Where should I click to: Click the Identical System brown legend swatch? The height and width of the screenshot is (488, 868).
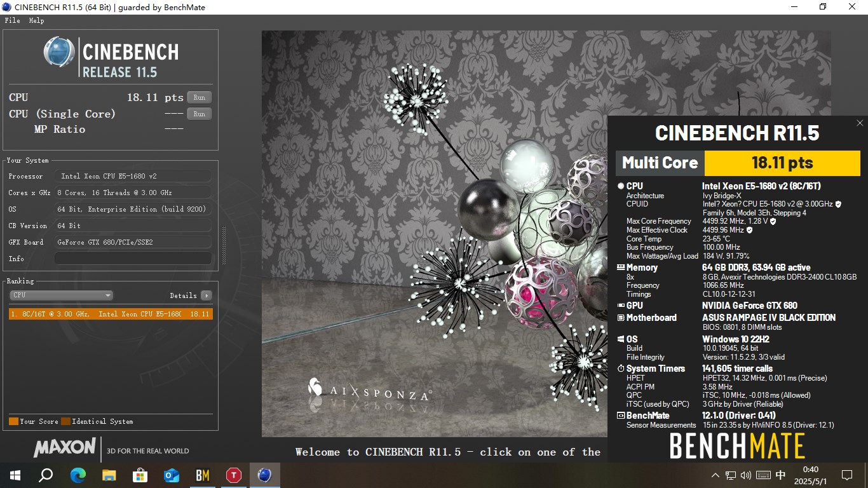(65, 421)
